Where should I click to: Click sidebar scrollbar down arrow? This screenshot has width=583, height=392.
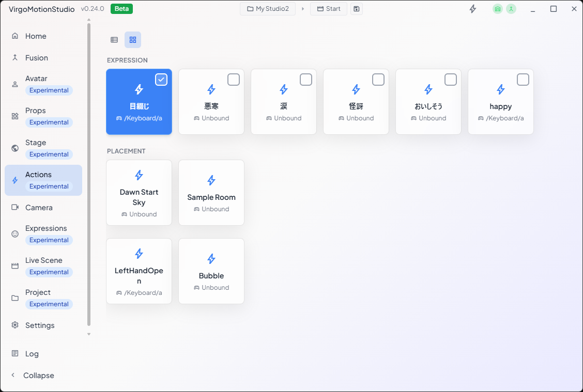(89, 334)
